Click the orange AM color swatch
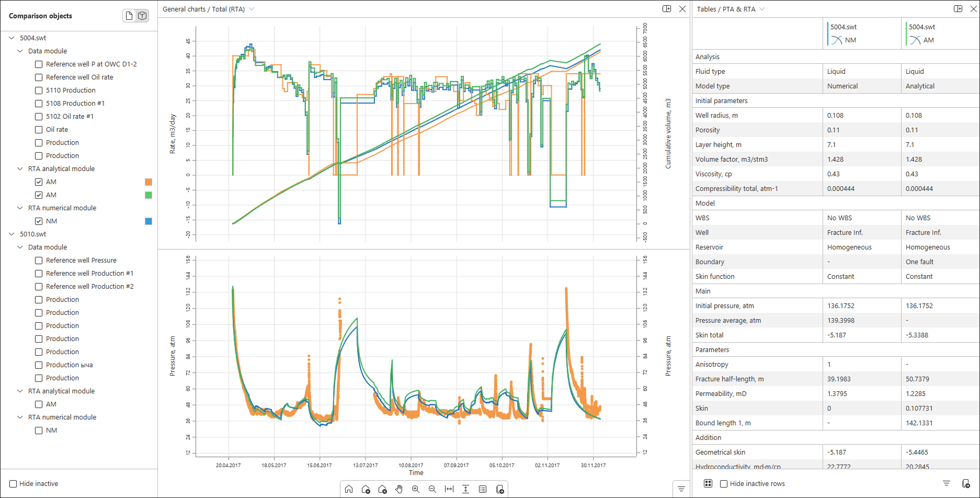This screenshot has width=980, height=498. [149, 182]
